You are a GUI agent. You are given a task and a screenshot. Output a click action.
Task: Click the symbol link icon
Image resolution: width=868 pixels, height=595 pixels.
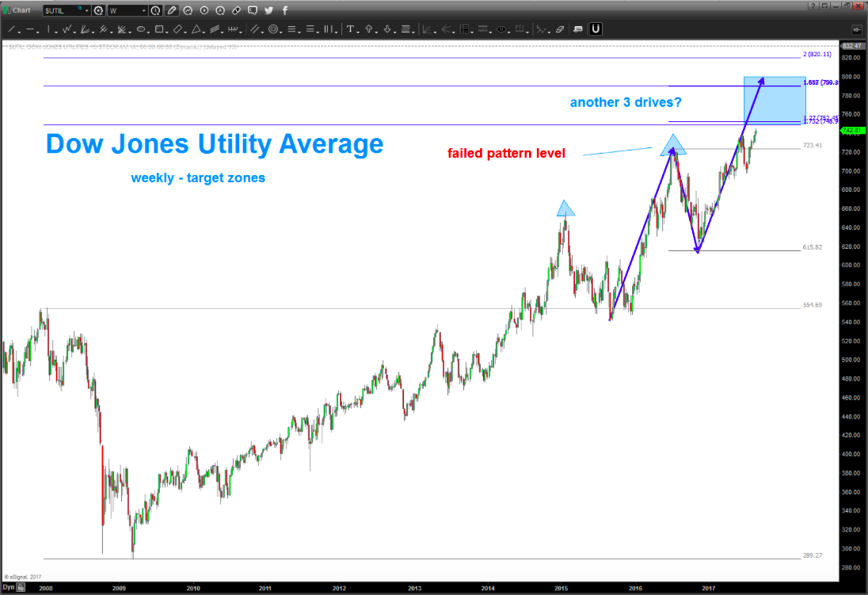point(236,10)
